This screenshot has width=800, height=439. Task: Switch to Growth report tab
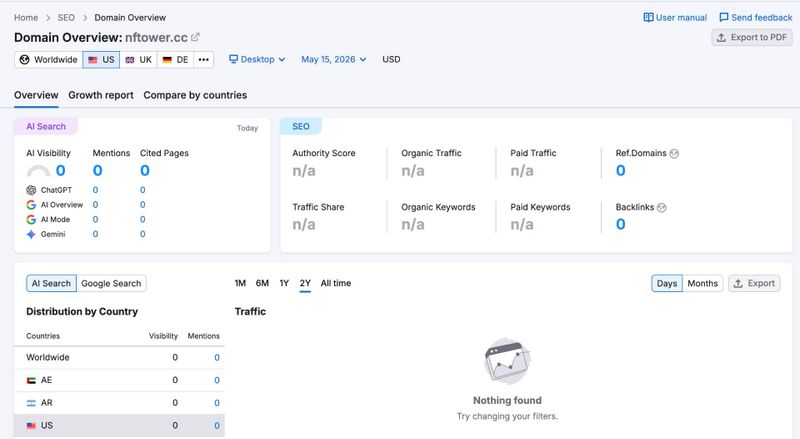[x=101, y=95]
